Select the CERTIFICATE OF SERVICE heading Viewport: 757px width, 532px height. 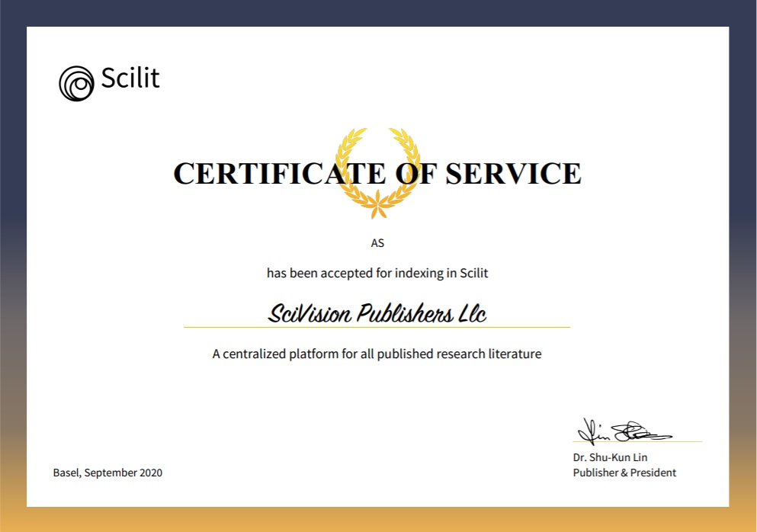(377, 175)
